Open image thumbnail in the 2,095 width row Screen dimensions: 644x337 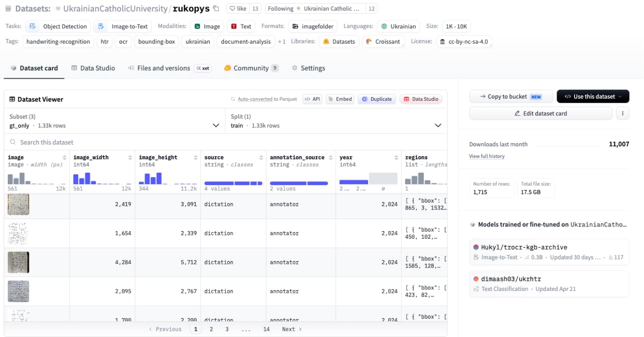[18, 291]
